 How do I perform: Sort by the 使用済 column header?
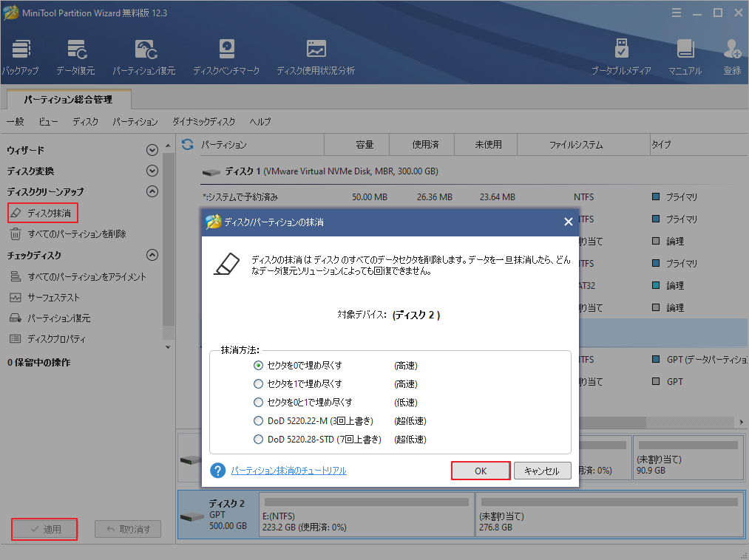click(x=421, y=145)
